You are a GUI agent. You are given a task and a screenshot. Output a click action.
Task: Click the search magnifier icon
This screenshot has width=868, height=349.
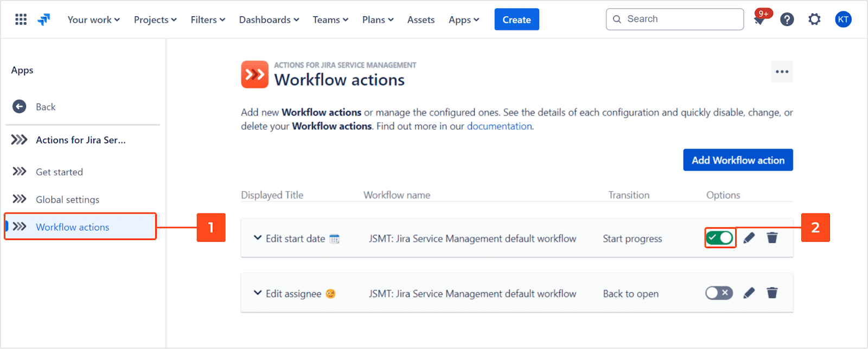coord(617,19)
